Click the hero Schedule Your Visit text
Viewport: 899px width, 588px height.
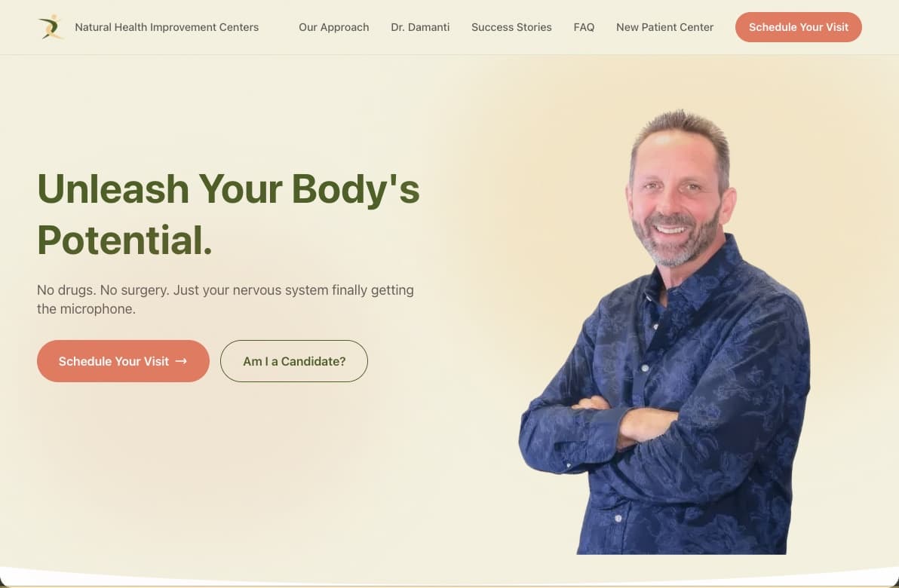(x=114, y=361)
